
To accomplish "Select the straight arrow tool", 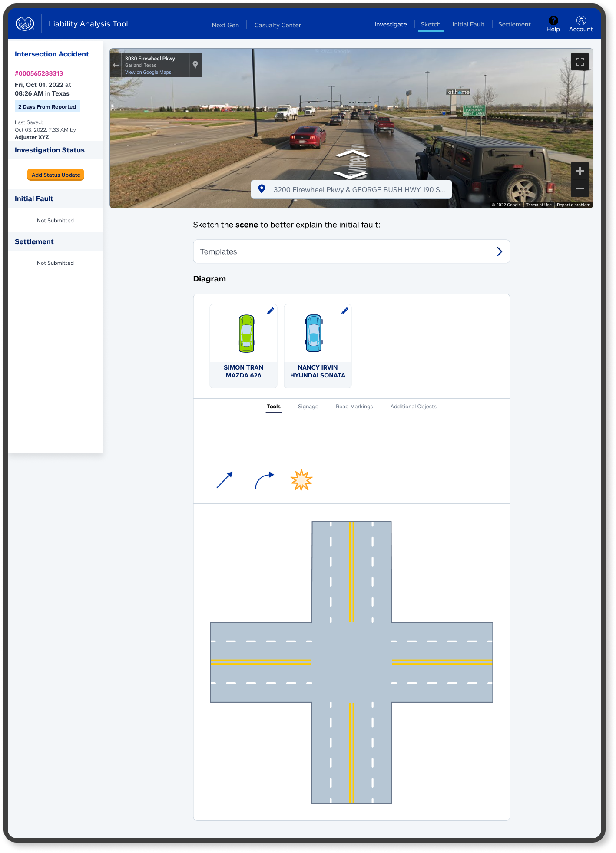I will tap(225, 480).
